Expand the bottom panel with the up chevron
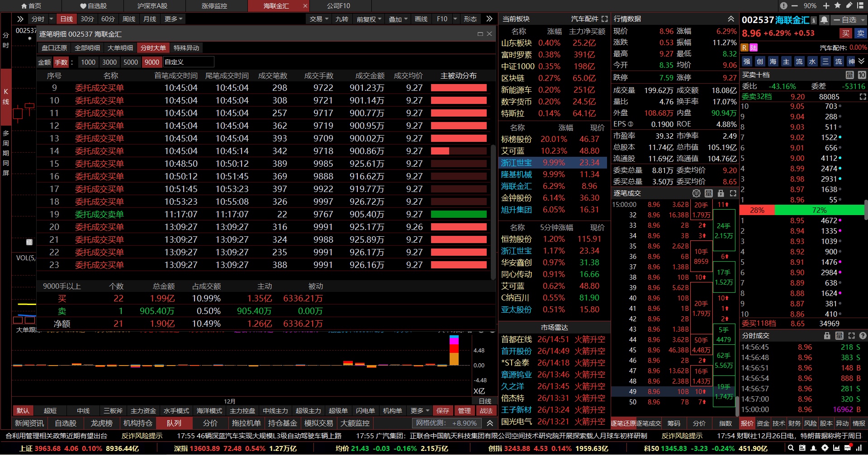Viewport: 868px width, 455px height. click(x=490, y=423)
